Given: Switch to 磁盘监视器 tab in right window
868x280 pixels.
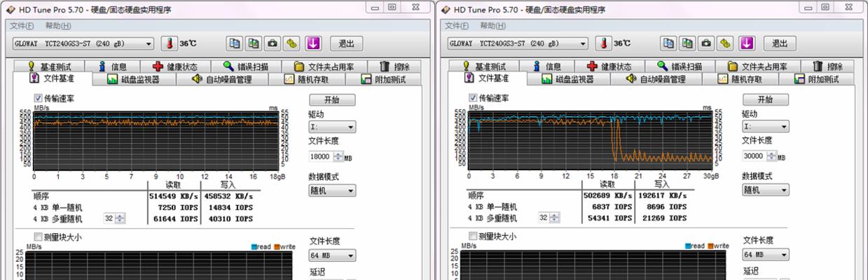Looking at the screenshot, I should pyautogui.click(x=568, y=79).
